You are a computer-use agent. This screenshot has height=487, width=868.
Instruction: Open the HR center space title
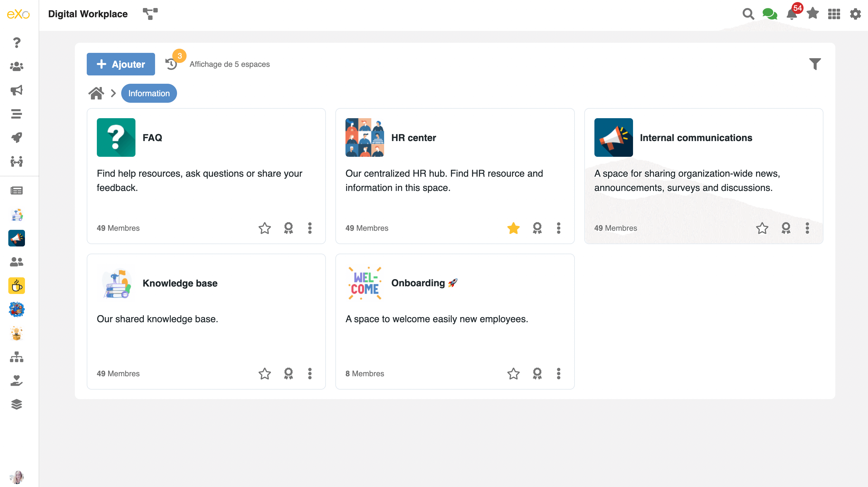coord(414,138)
